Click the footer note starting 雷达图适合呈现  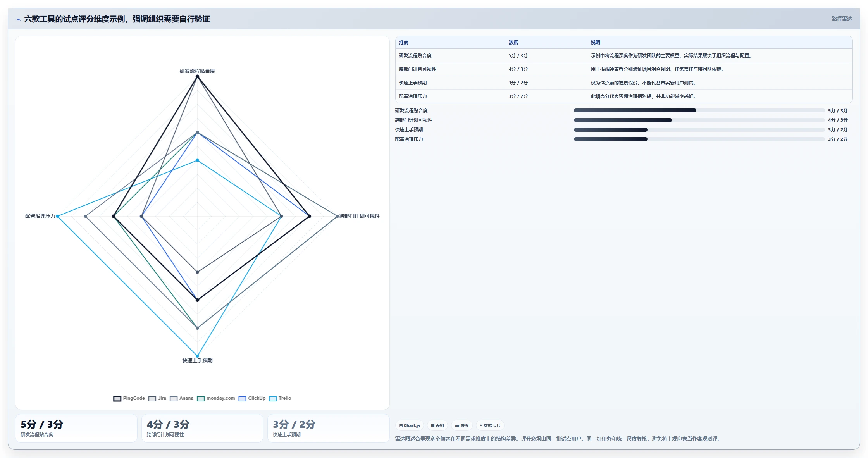coord(558,439)
